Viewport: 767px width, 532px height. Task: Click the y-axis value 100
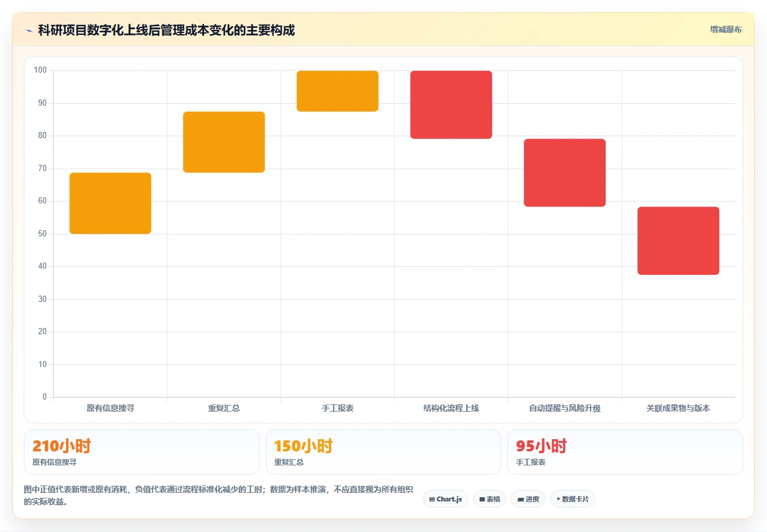pyautogui.click(x=40, y=70)
